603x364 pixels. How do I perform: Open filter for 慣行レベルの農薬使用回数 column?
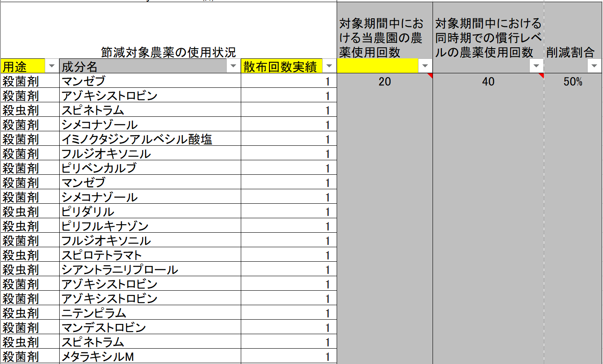point(536,66)
